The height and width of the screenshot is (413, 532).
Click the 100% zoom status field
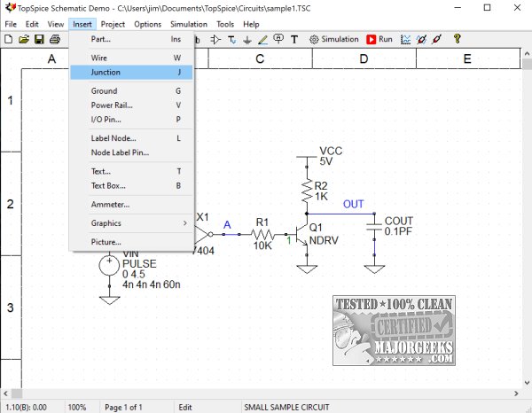pos(77,407)
